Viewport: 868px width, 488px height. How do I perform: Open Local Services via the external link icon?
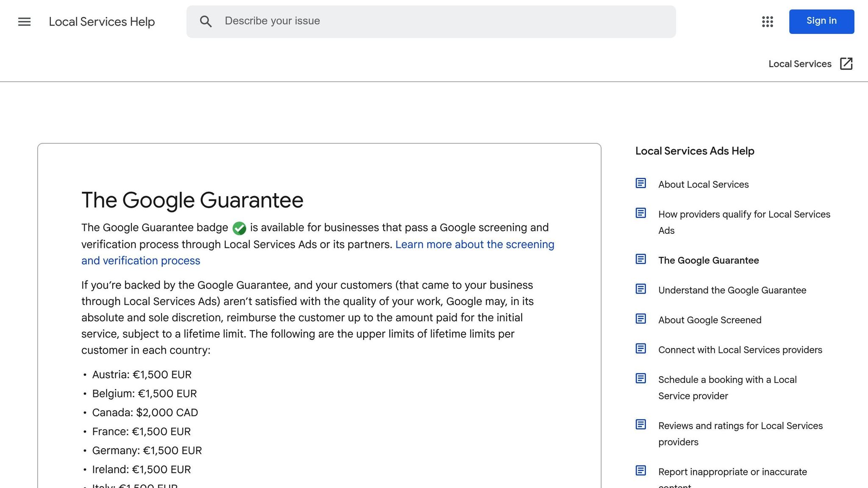(x=846, y=64)
